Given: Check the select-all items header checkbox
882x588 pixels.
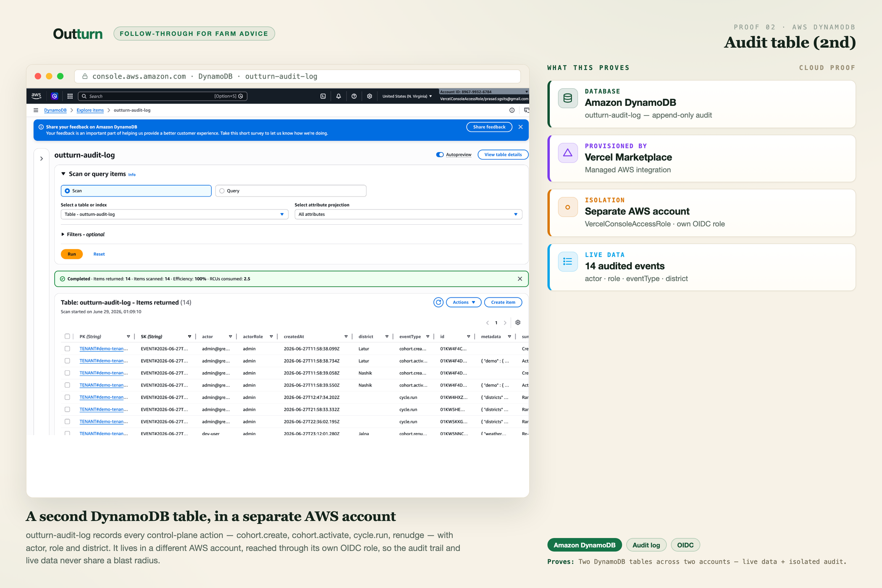Looking at the screenshot, I should coord(67,336).
